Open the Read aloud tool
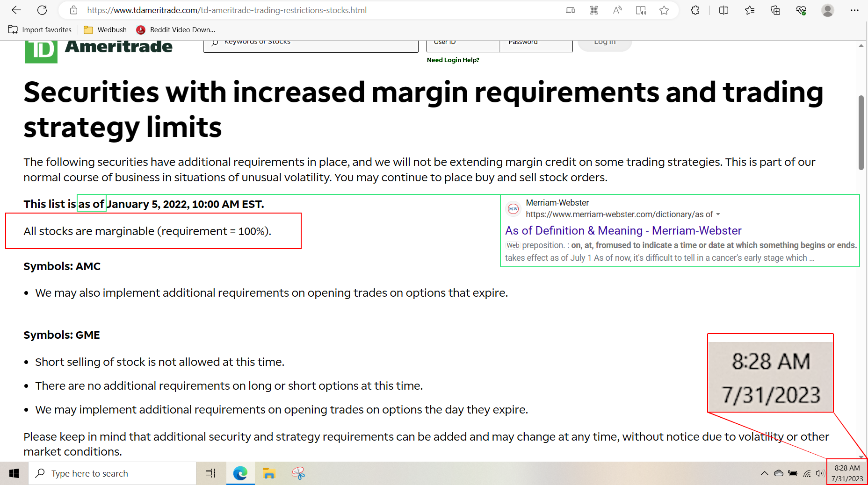The height and width of the screenshot is (485, 868). [617, 10]
